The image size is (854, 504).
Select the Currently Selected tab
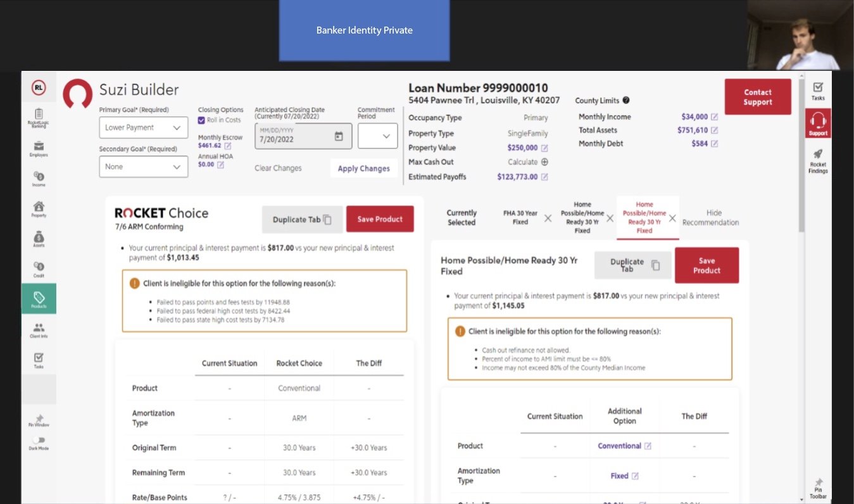click(x=462, y=218)
